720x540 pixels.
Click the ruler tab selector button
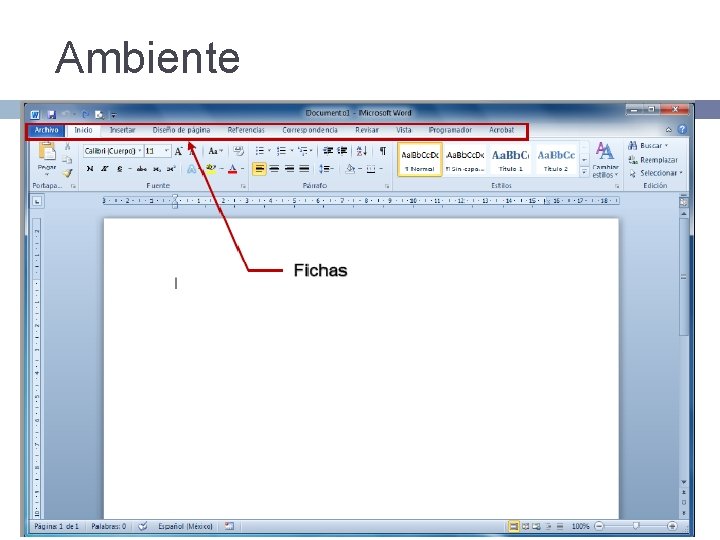(37, 201)
